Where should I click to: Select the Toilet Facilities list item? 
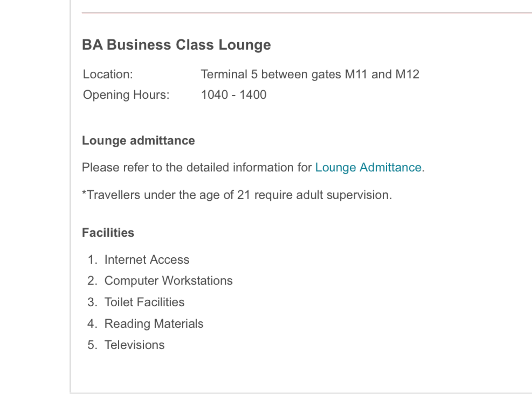(x=144, y=302)
